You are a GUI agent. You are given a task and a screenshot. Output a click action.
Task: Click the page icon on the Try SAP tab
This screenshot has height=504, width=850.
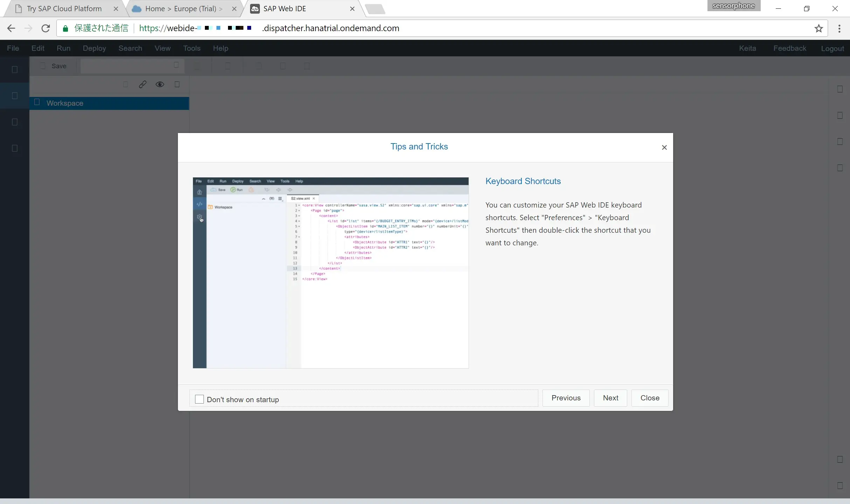[19, 9]
